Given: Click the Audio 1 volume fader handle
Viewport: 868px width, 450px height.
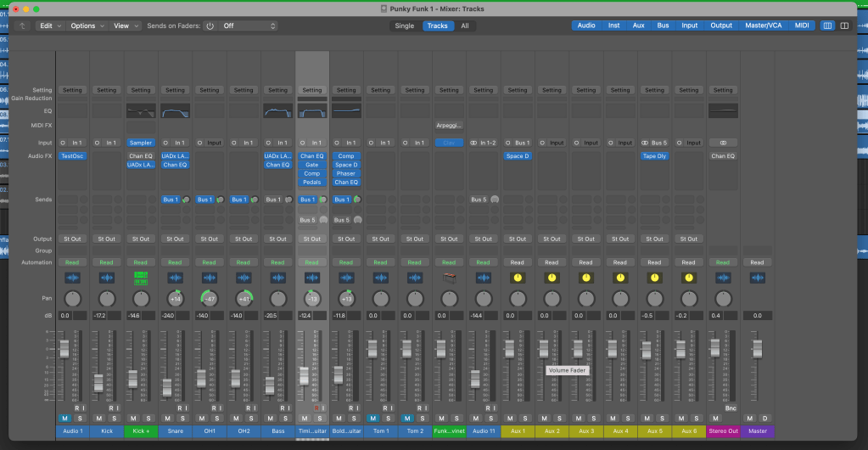Looking at the screenshot, I should (x=64, y=348).
